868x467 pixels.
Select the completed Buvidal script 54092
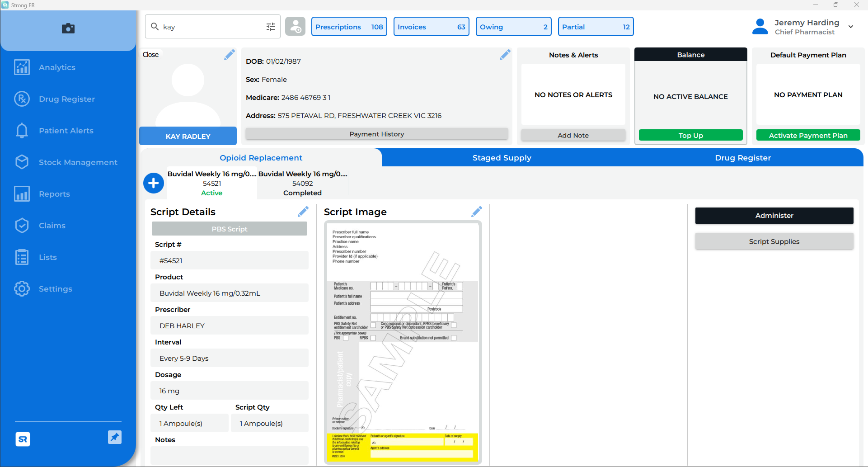[302, 183]
